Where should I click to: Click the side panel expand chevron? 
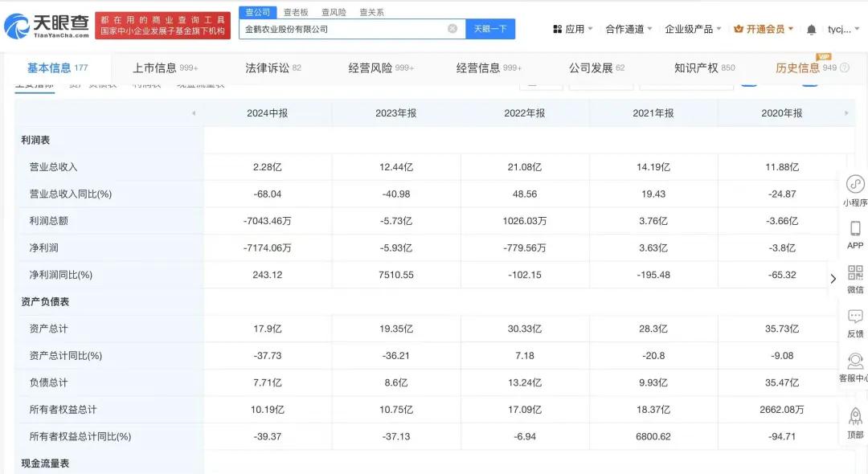[x=833, y=278]
